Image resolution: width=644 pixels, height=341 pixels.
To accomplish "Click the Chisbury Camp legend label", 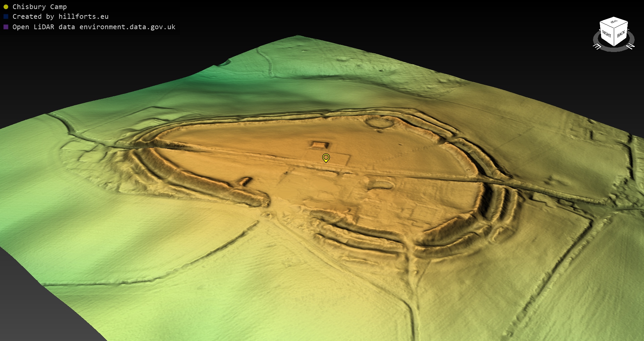I will 40,7.
